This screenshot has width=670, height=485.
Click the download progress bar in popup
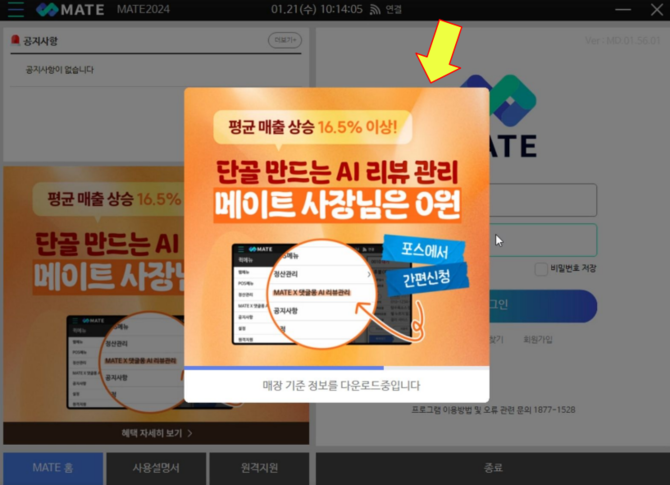pyautogui.click(x=336, y=368)
